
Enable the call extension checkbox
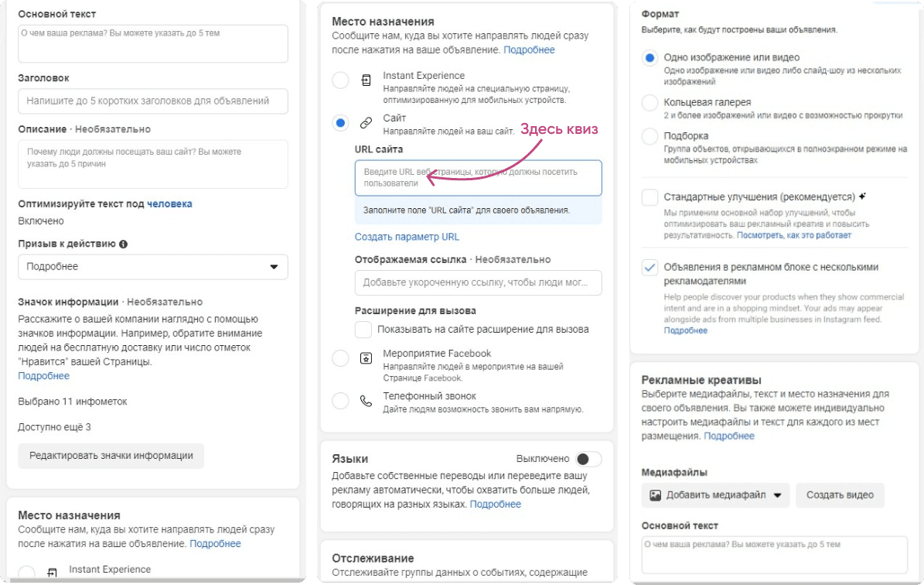coord(363,330)
